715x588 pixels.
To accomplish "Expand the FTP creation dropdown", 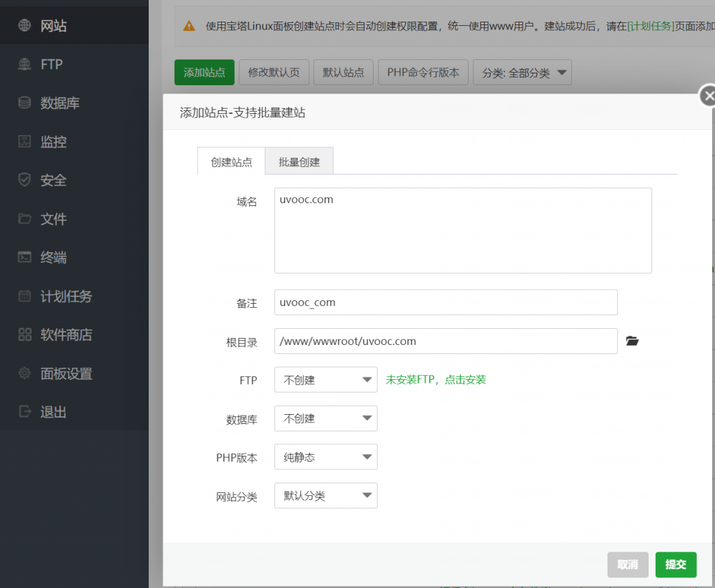I will pyautogui.click(x=325, y=379).
